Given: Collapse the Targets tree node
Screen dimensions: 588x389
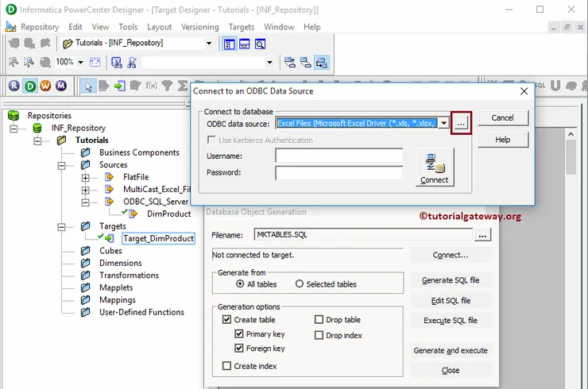Looking at the screenshot, I should tap(61, 227).
